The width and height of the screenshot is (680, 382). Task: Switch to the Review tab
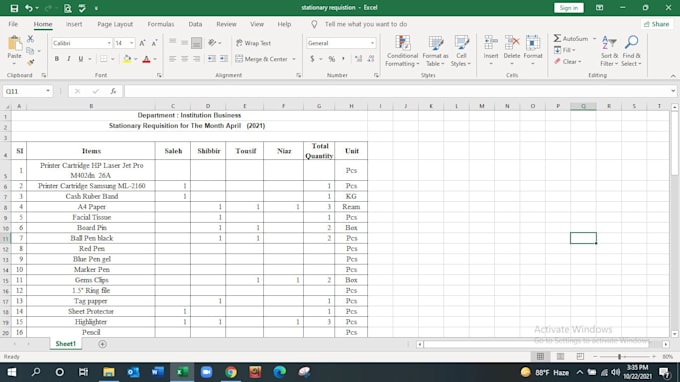click(226, 24)
